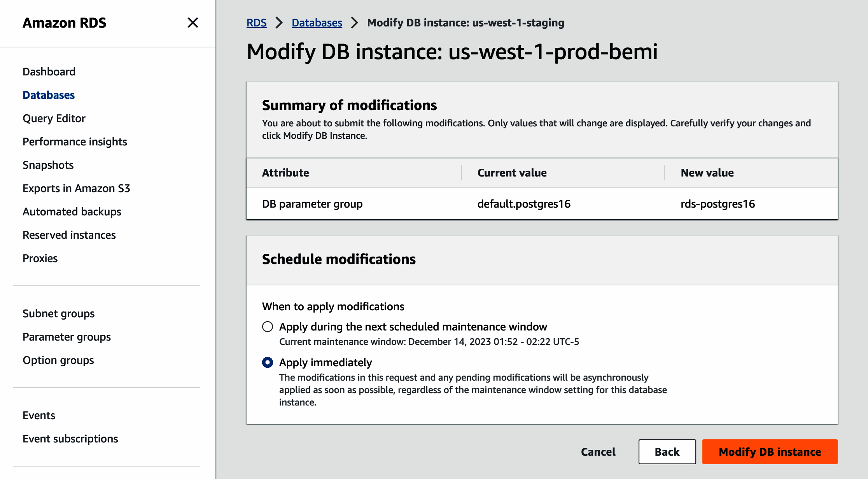This screenshot has width=868, height=479.
Task: Open Event subscriptions page
Action: 70,439
